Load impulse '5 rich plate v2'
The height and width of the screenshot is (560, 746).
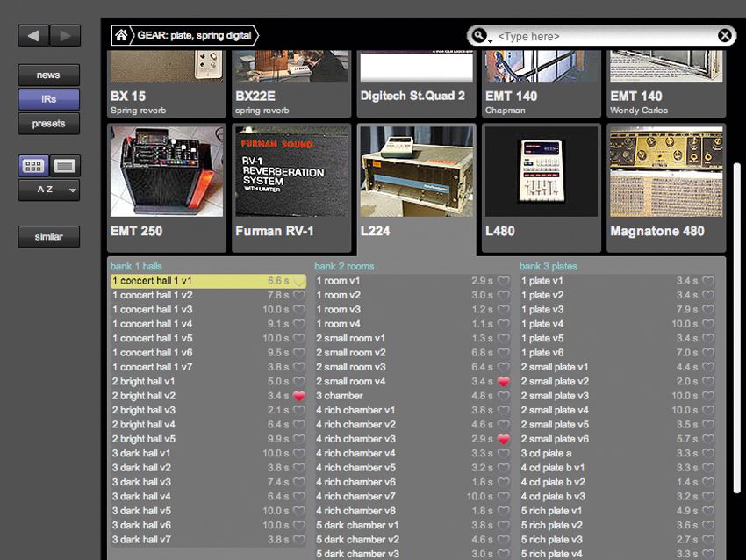tap(618, 525)
